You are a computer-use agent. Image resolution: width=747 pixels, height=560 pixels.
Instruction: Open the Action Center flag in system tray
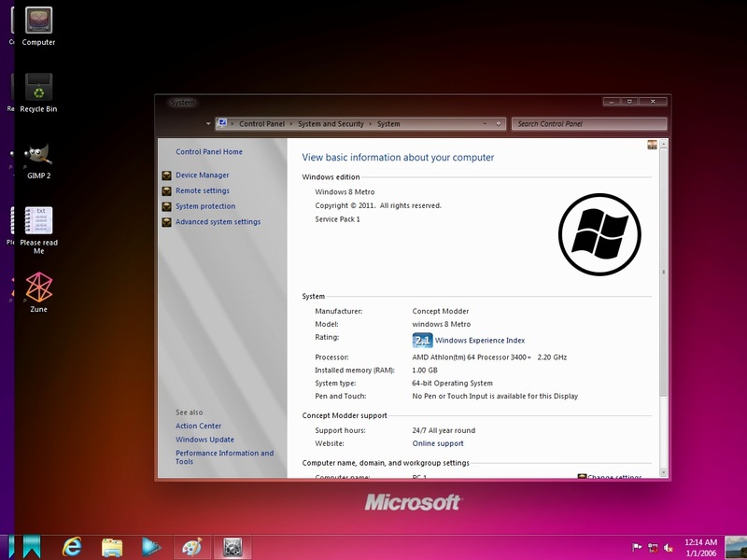pyautogui.click(x=635, y=546)
